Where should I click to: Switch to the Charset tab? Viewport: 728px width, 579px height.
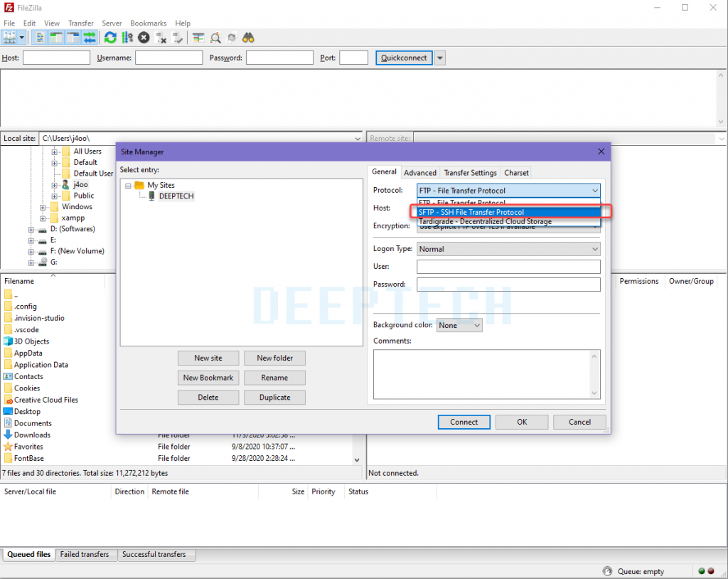pos(516,173)
